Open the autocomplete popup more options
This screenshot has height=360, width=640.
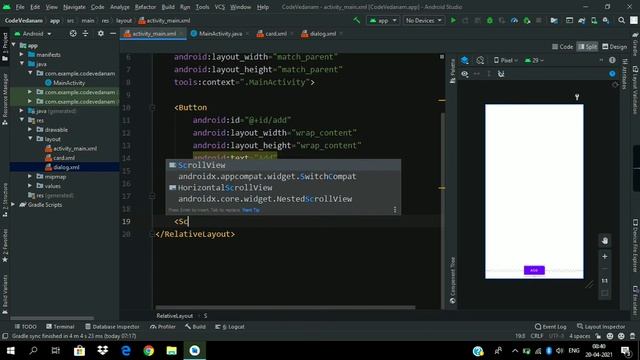tap(395, 210)
